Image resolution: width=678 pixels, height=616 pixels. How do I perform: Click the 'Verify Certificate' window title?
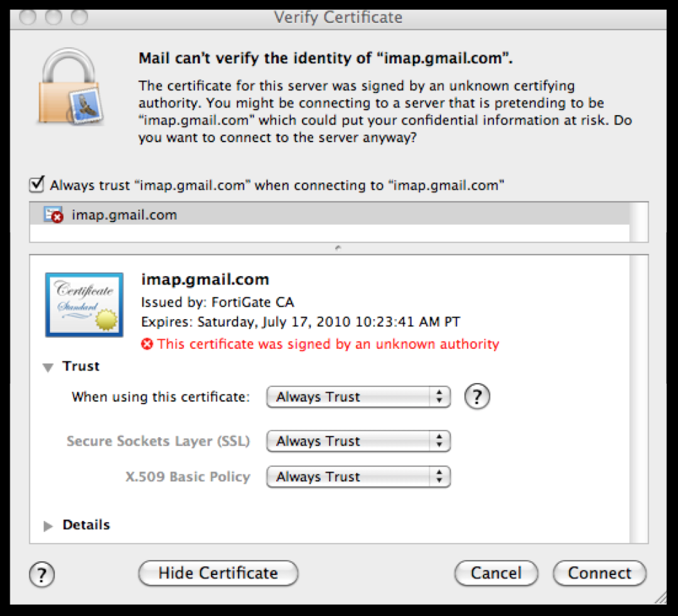(338, 17)
